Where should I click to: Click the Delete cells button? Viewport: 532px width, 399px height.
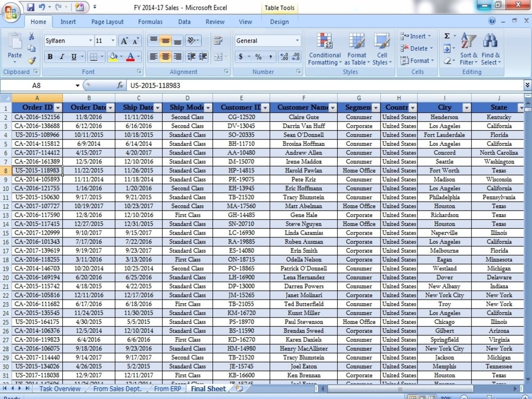click(x=417, y=48)
